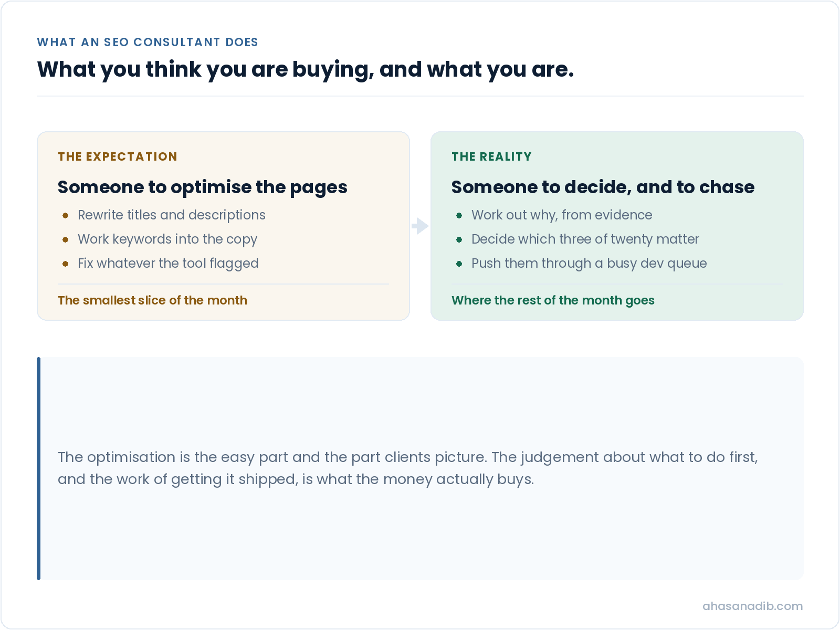The width and height of the screenshot is (840, 630).
Task: Click the optimisation is the easy part paragraph
Action: 408,468
